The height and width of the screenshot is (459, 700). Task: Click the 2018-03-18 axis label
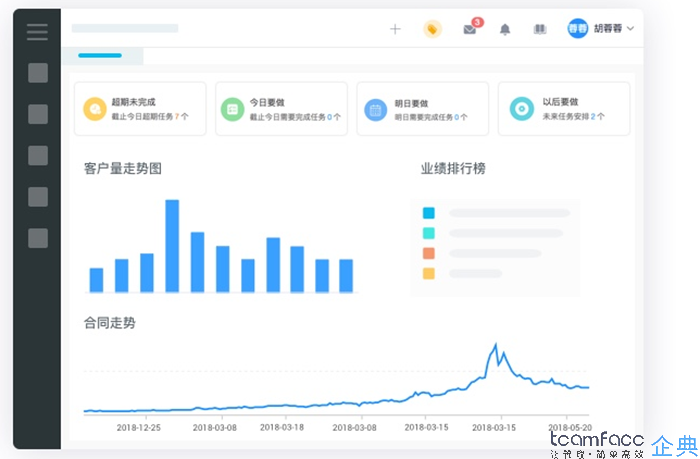coord(282,427)
